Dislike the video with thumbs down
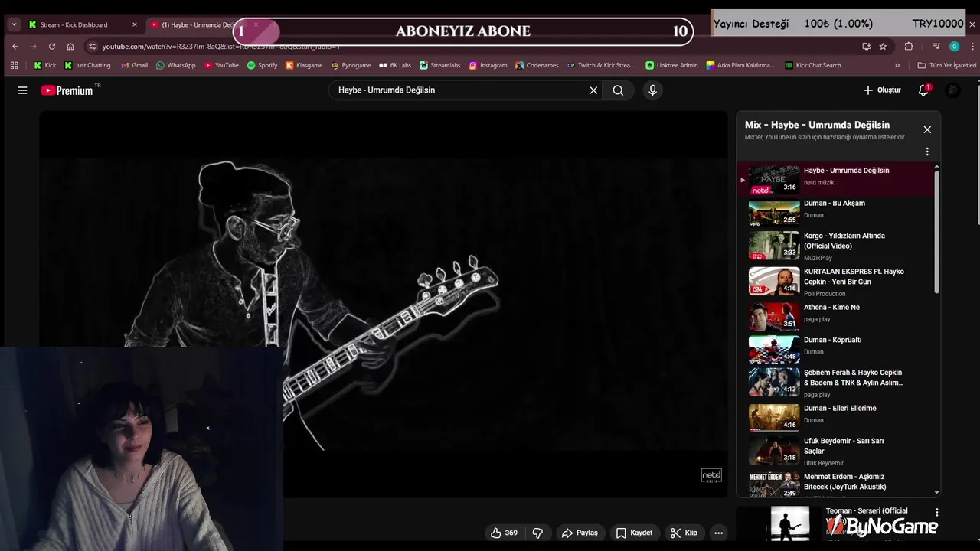The width and height of the screenshot is (980, 551). click(x=537, y=533)
